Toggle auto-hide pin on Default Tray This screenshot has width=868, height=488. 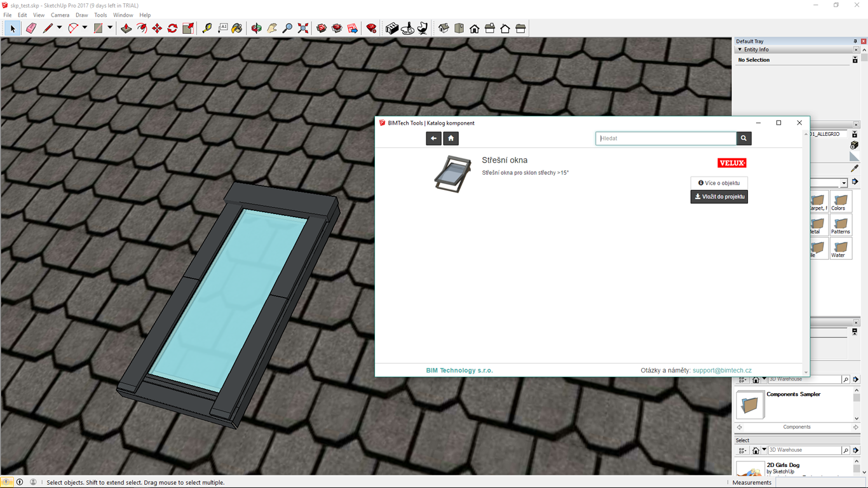(x=855, y=41)
